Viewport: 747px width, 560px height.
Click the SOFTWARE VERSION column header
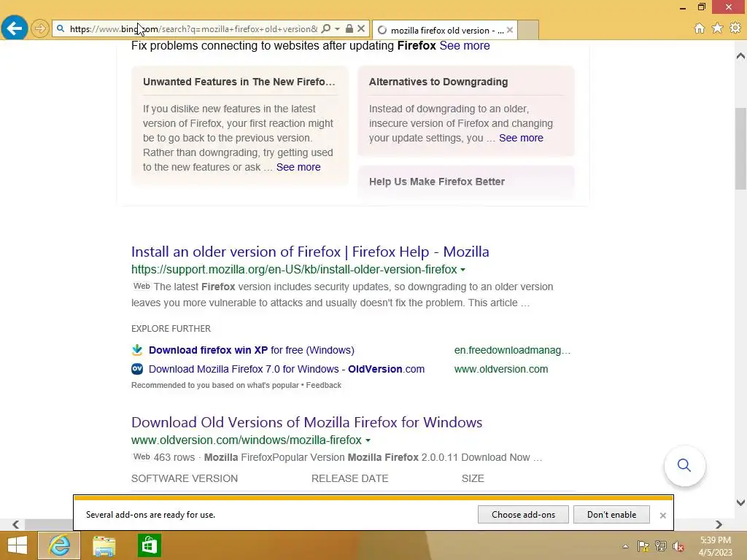[185, 478]
